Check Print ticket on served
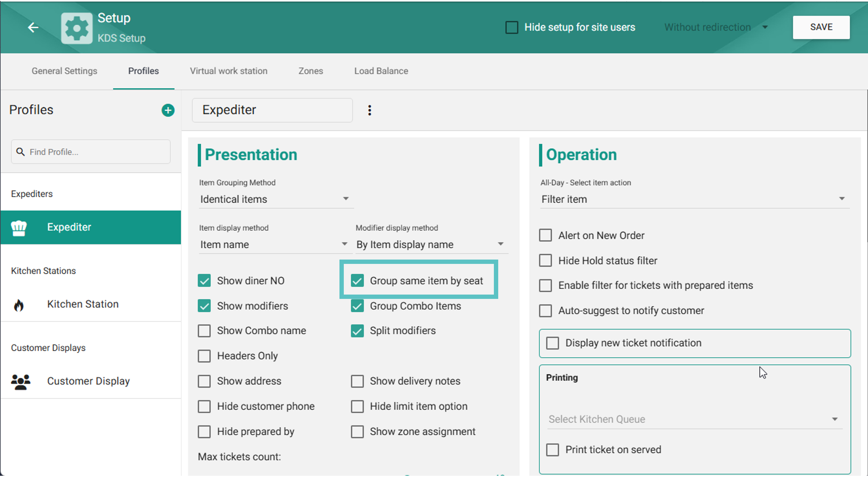 click(x=553, y=450)
